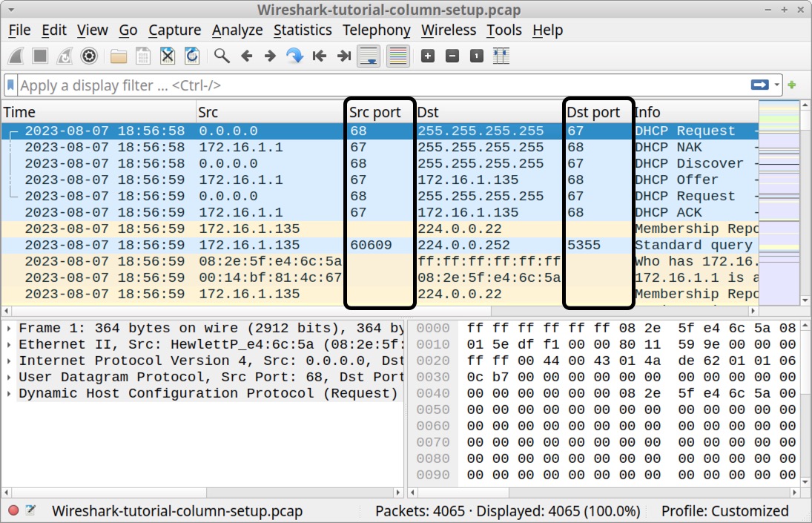This screenshot has width=812, height=523.
Task: Open a capture file folder icon
Action: (119, 56)
